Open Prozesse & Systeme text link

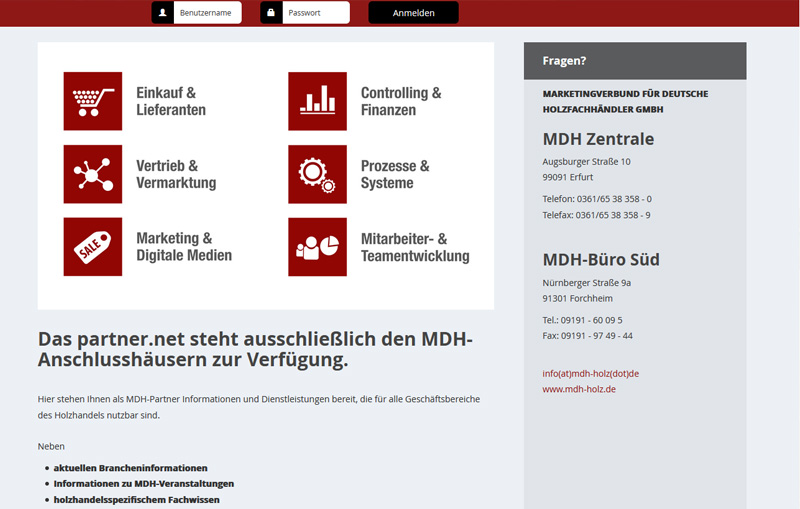coord(395,174)
